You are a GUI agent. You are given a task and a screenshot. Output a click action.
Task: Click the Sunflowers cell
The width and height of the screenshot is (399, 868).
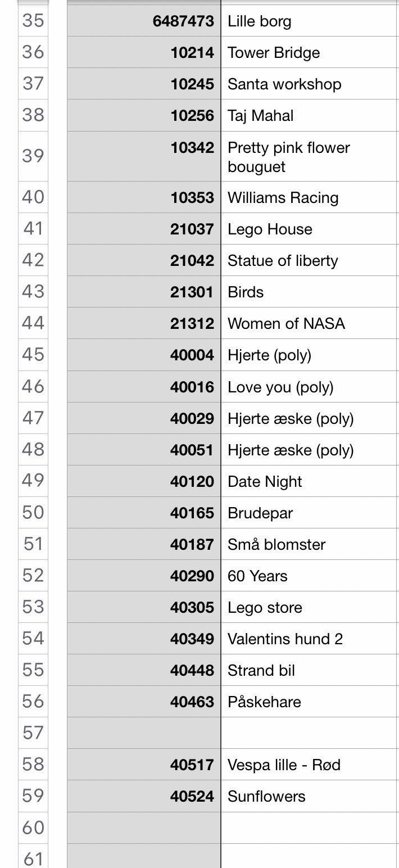[310, 795]
